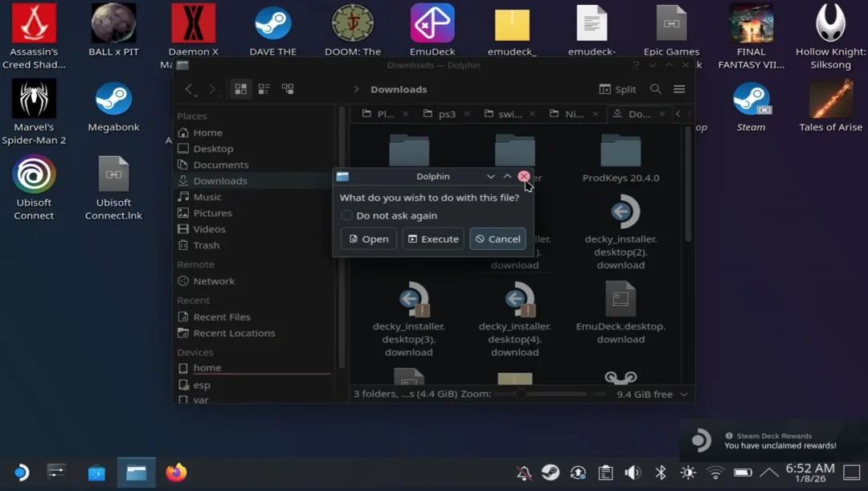Expand the 9.4 GiB free space dropdown
Image resolution: width=868 pixels, height=491 pixels.
coord(684,394)
